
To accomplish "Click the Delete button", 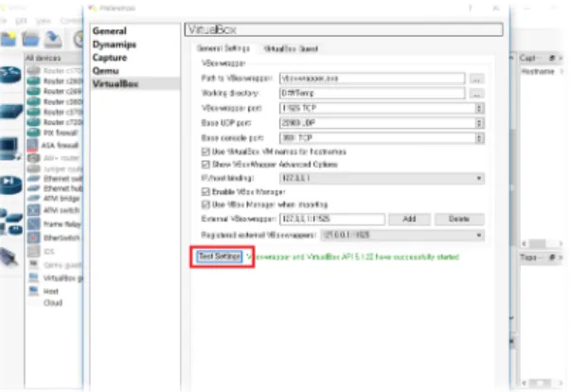I will [459, 219].
